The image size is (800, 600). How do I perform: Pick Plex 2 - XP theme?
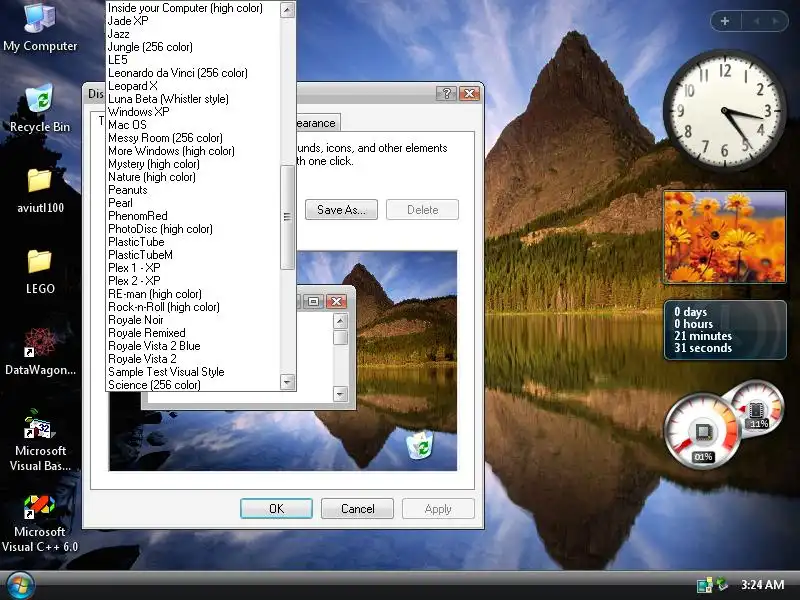pyautogui.click(x=193, y=281)
